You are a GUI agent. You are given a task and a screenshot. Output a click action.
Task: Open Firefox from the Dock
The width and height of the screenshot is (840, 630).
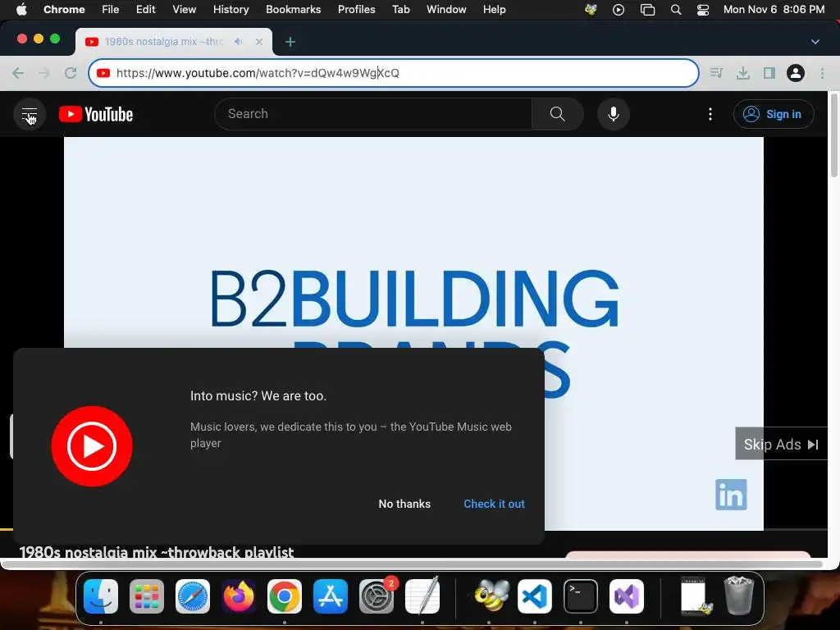[x=239, y=596]
